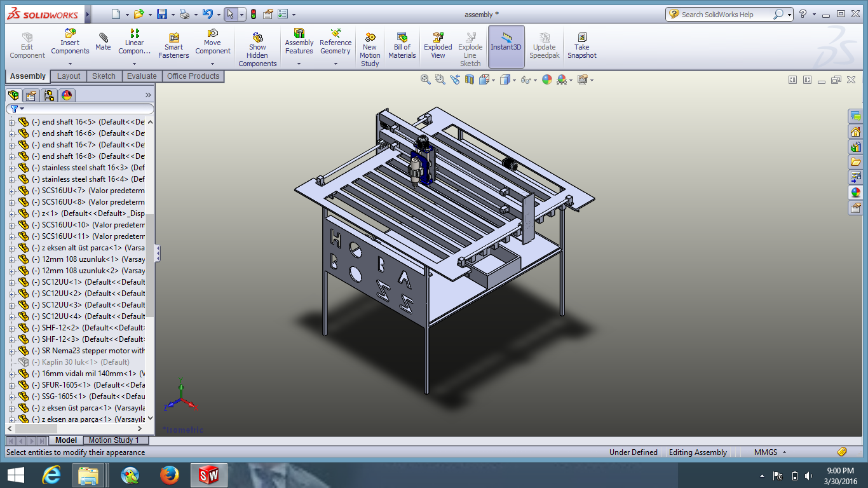Open the Design Library task pane tab
Image resolution: width=868 pixels, height=488 pixels.
click(x=856, y=147)
